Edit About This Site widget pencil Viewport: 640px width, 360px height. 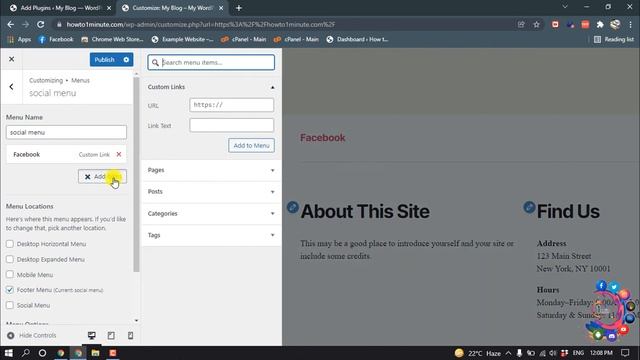tap(293, 207)
